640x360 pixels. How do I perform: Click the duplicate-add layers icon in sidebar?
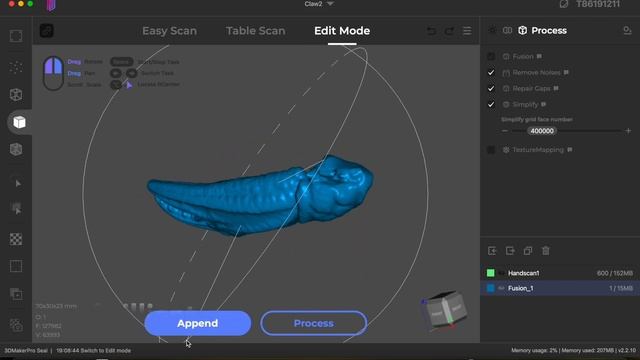(16, 293)
